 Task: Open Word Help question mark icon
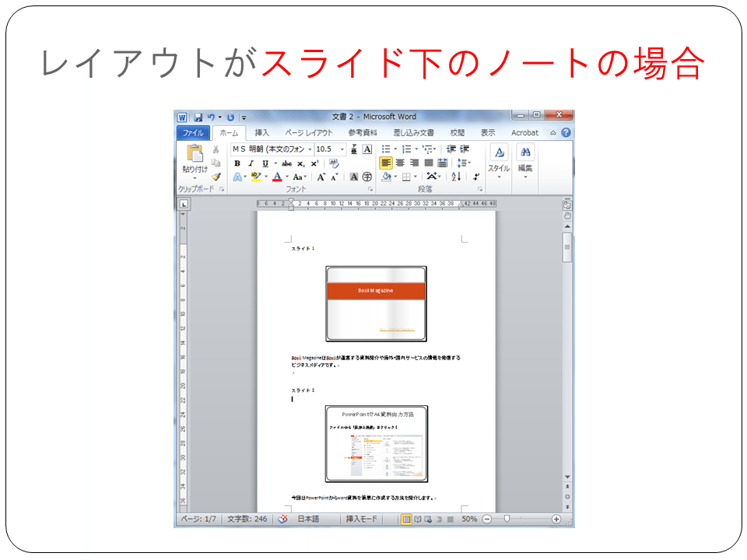click(566, 133)
